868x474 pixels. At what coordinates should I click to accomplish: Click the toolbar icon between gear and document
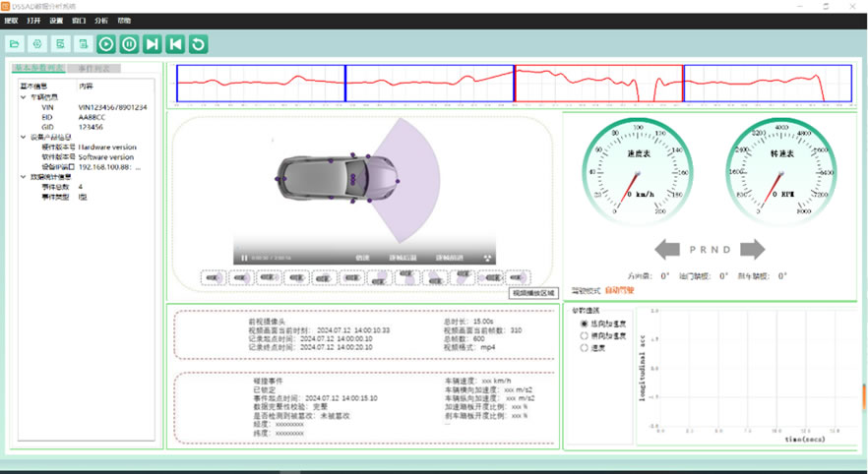(x=60, y=43)
